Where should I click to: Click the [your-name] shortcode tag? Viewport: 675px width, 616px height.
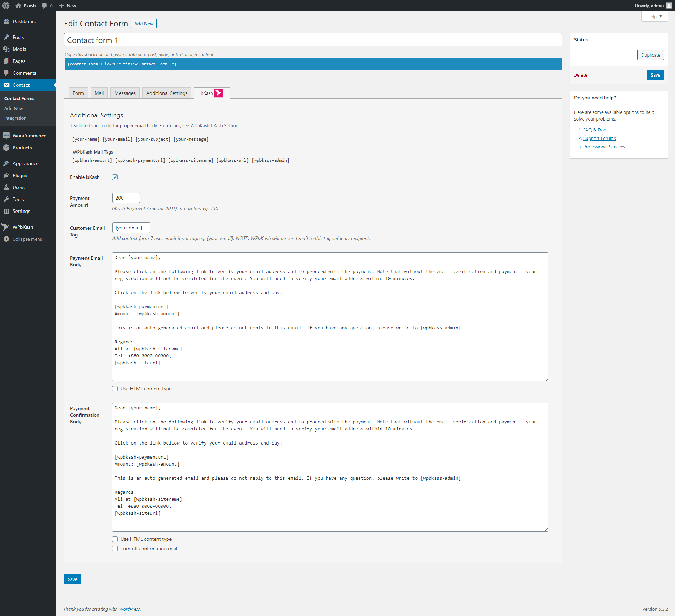point(86,139)
